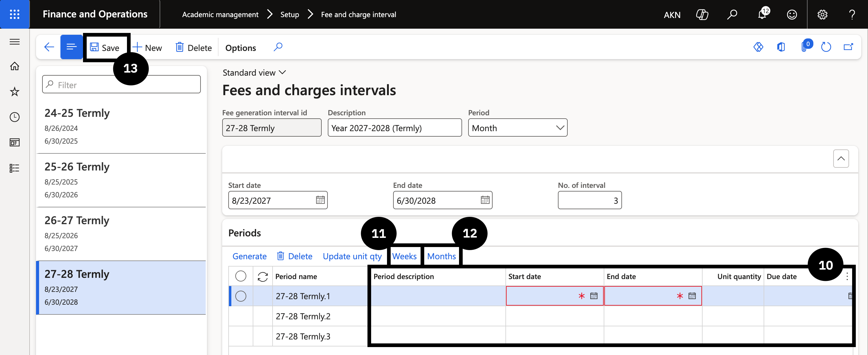Viewport: 868px width, 355px height.
Task: Open Modules list icon in sidebar
Action: pos(14,168)
